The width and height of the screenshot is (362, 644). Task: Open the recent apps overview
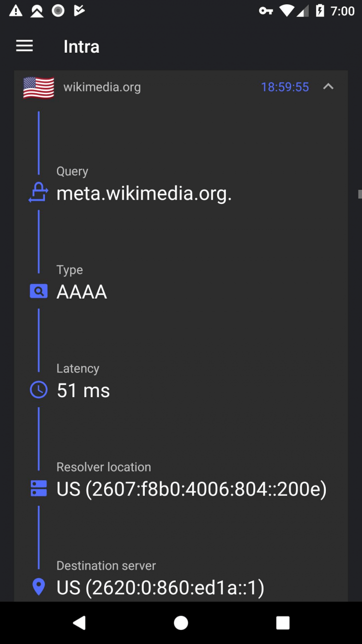click(x=283, y=623)
